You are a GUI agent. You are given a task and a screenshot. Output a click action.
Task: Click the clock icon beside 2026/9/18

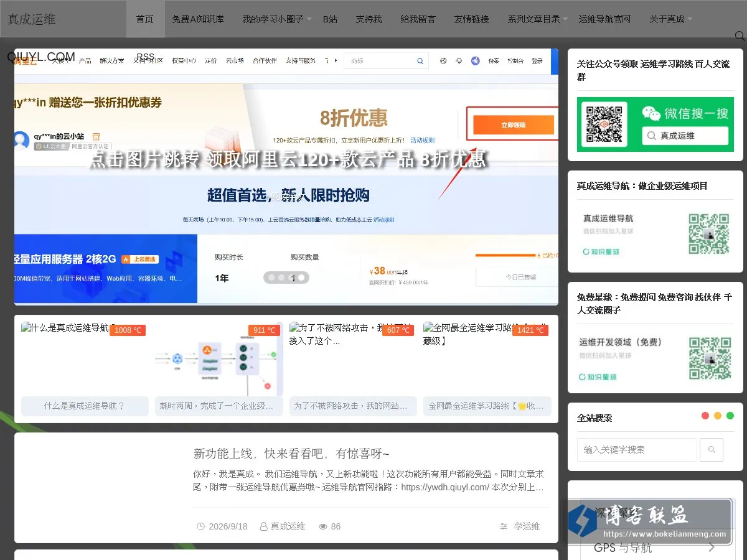click(x=200, y=526)
